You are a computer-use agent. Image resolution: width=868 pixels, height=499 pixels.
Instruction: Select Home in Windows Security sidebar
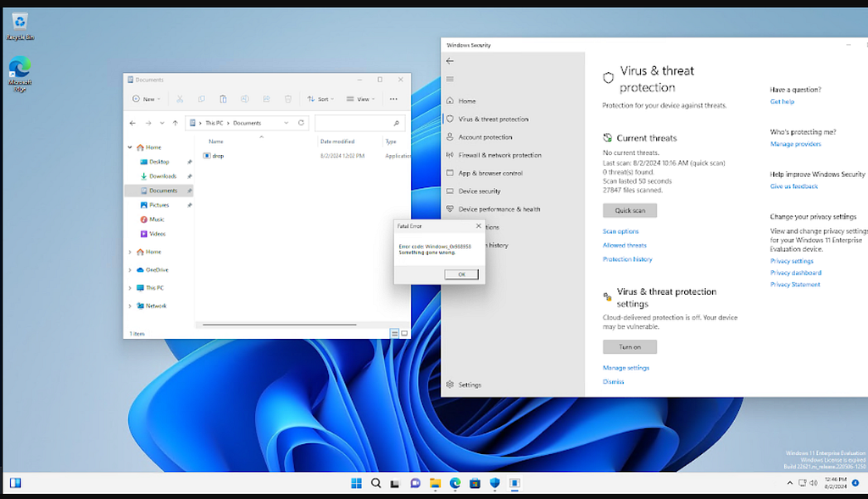click(514, 101)
